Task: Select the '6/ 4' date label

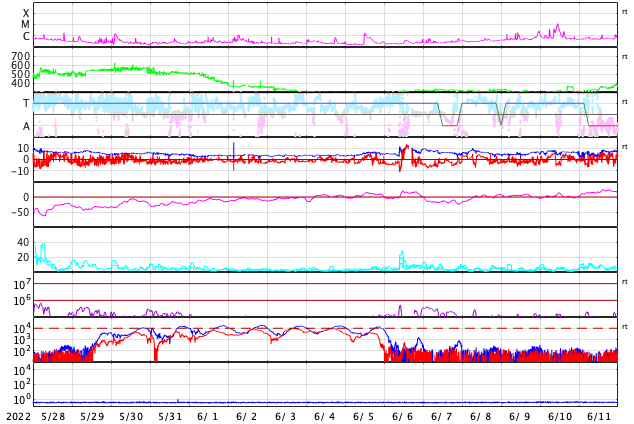Action: point(325,416)
